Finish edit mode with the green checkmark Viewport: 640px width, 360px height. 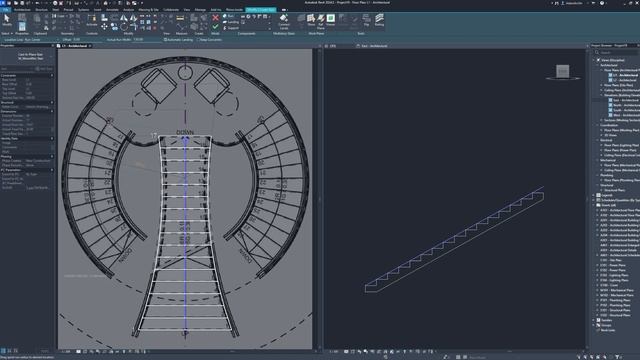216,27
